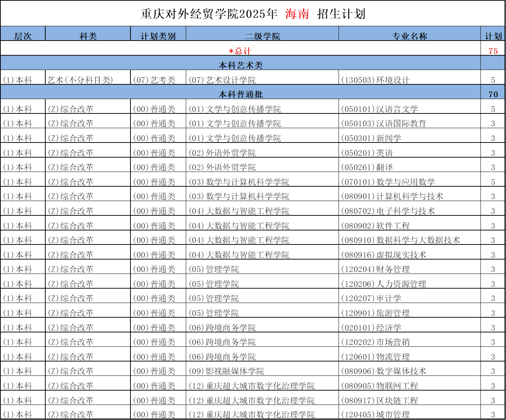Click the (09)影视融媒体学院 cell
Screen dimensions: 506x420
226,371
